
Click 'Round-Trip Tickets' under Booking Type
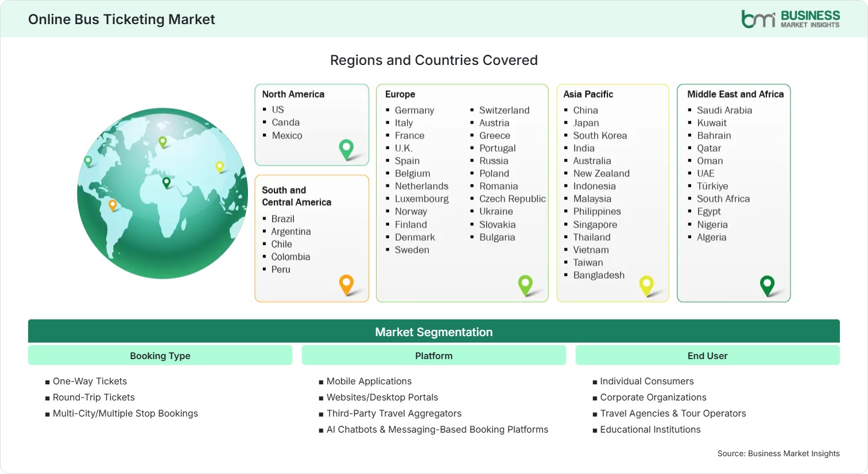click(94, 398)
